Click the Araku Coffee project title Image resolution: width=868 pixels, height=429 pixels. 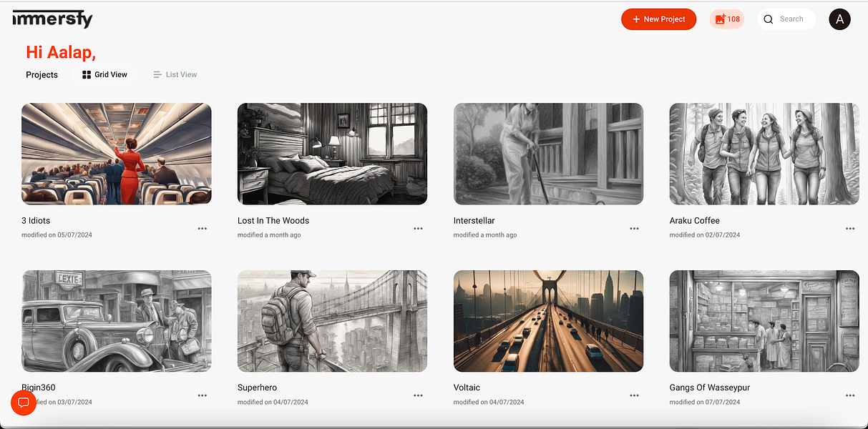click(695, 220)
